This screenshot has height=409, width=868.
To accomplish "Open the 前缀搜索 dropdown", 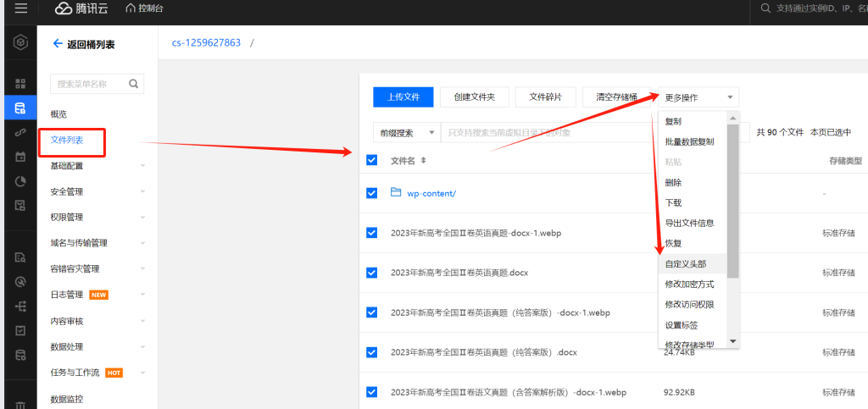I will (407, 133).
